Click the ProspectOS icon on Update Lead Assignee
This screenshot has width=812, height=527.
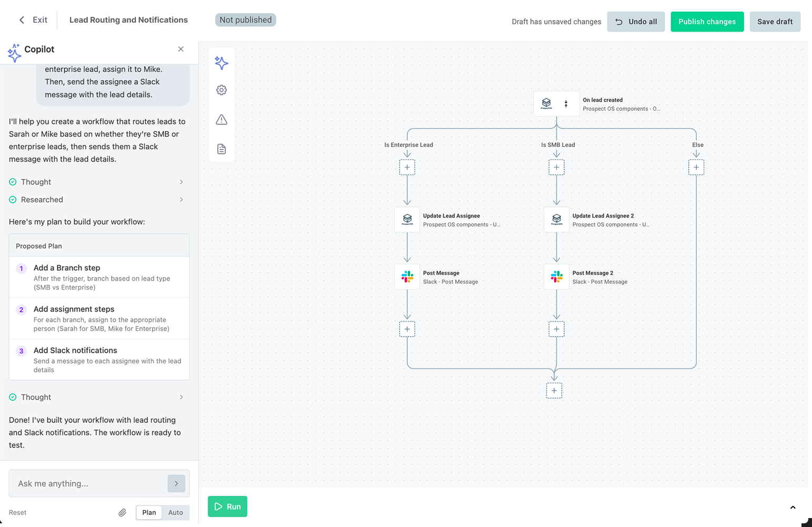[407, 220]
